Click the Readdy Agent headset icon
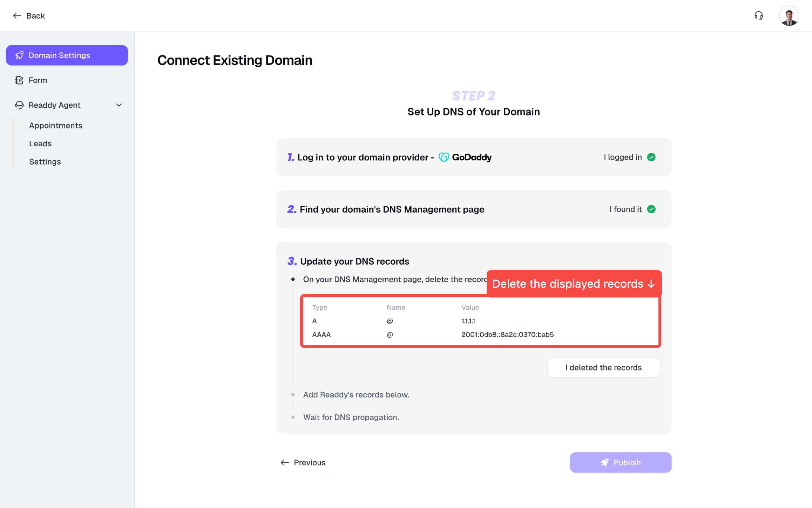This screenshot has width=812, height=508. (x=19, y=105)
